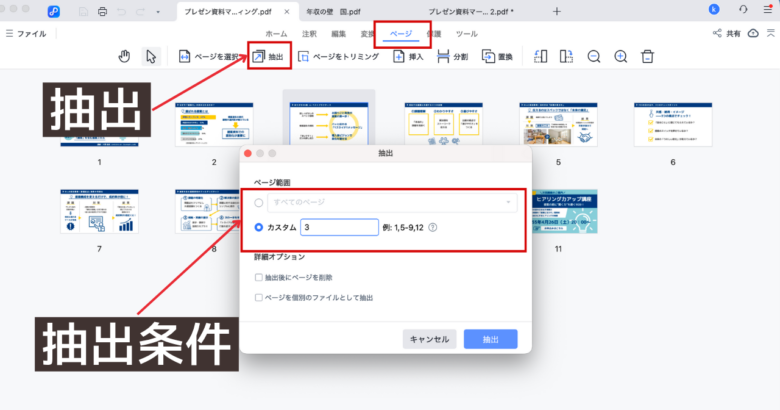Viewport: 780px width, 410px height.
Task: Open the ファイル menu
Action: (26, 33)
